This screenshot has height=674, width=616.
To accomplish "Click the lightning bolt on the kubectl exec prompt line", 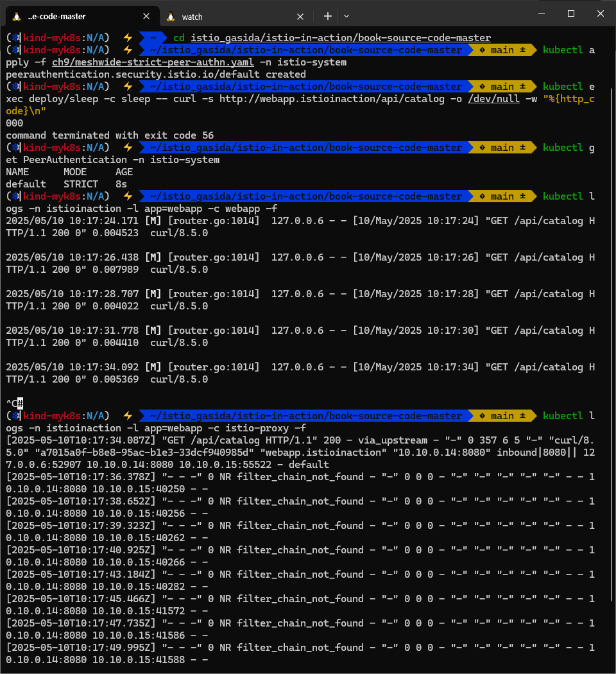I will [128, 87].
